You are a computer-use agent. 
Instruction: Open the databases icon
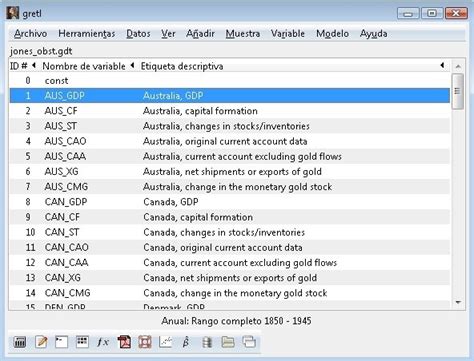pos(207,342)
